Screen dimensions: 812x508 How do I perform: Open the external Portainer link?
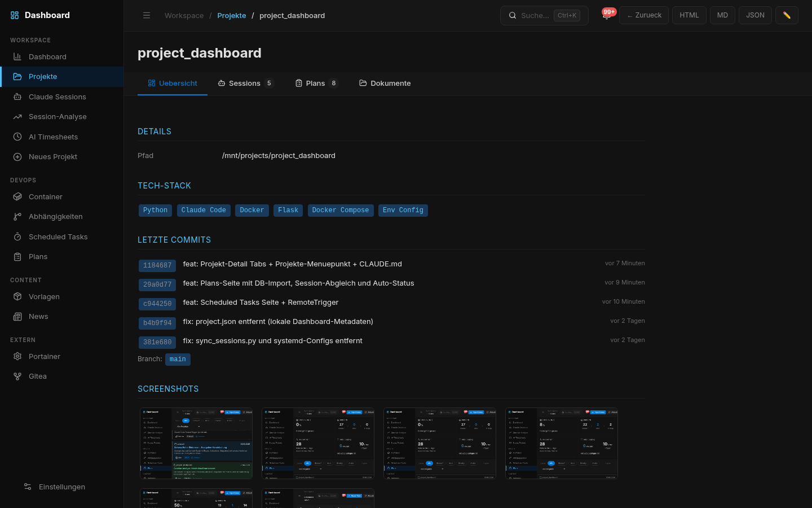coord(44,356)
